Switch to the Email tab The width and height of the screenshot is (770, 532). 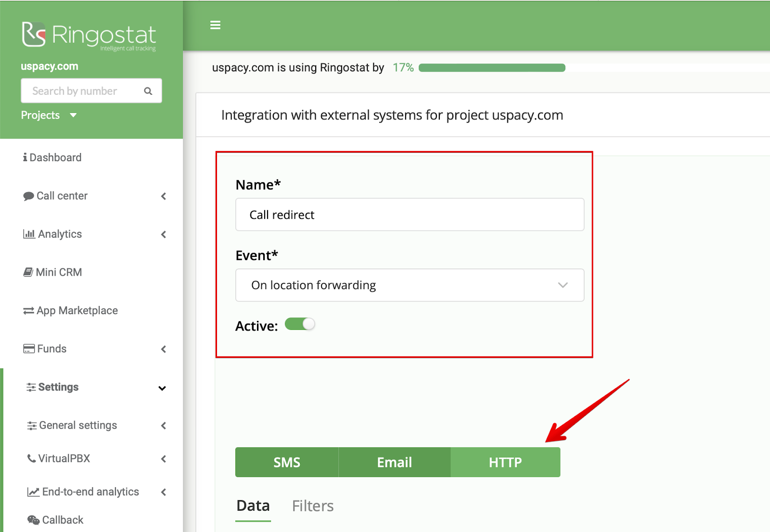395,462
